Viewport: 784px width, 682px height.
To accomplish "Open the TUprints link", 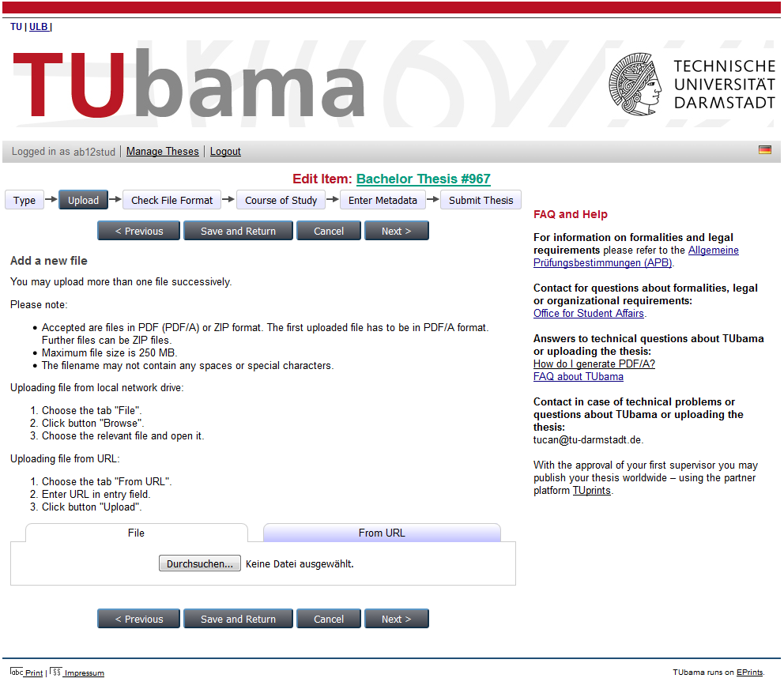I will click(591, 491).
